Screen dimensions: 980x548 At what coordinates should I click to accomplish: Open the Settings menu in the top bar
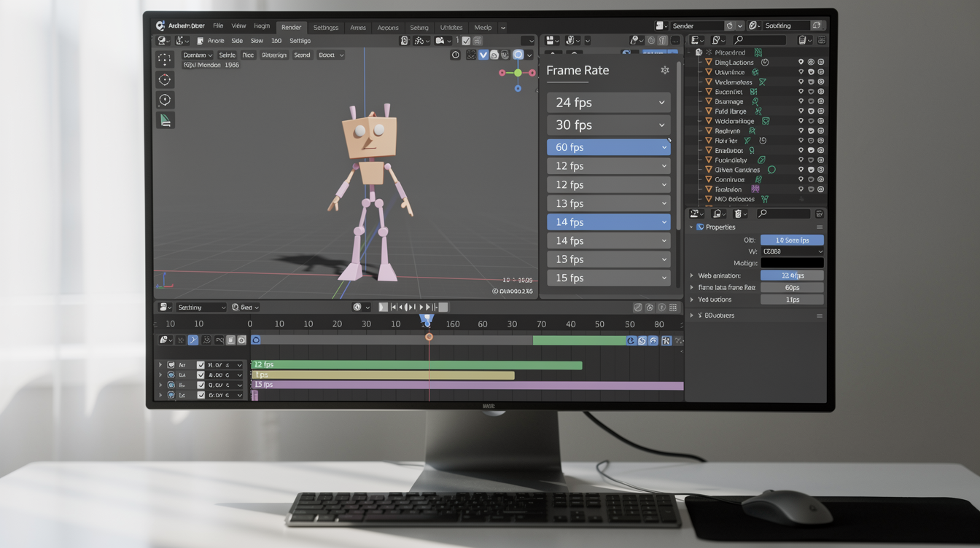(x=325, y=27)
